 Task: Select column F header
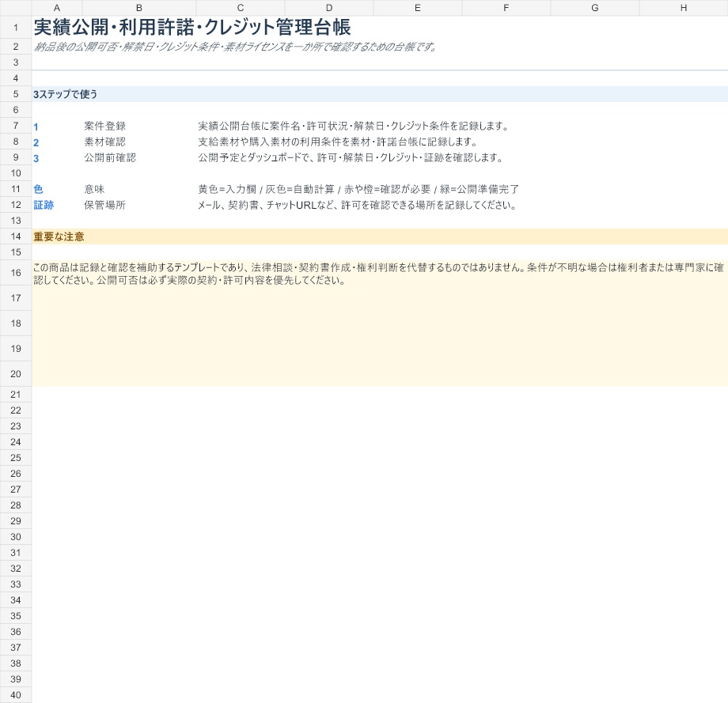(x=506, y=8)
